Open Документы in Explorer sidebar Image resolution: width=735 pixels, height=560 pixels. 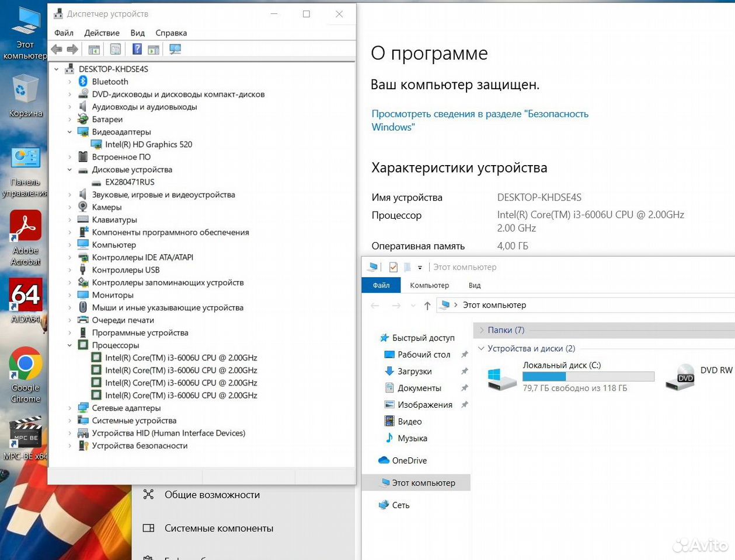(419, 388)
